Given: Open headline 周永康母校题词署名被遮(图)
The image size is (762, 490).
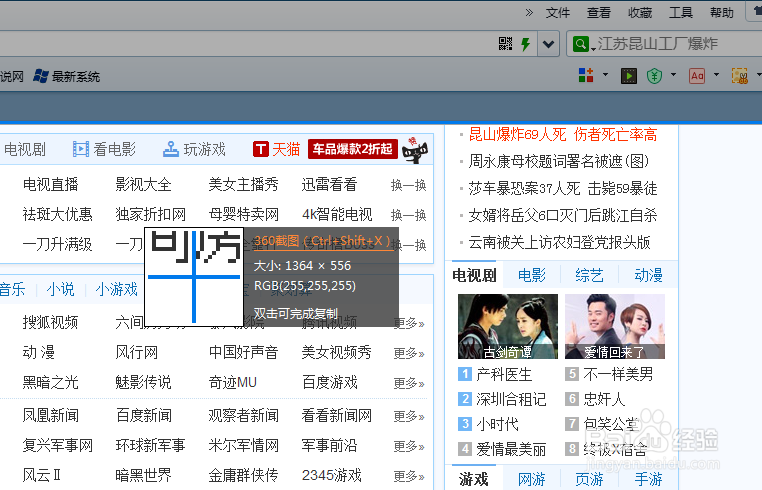Looking at the screenshot, I should click(x=559, y=161).
